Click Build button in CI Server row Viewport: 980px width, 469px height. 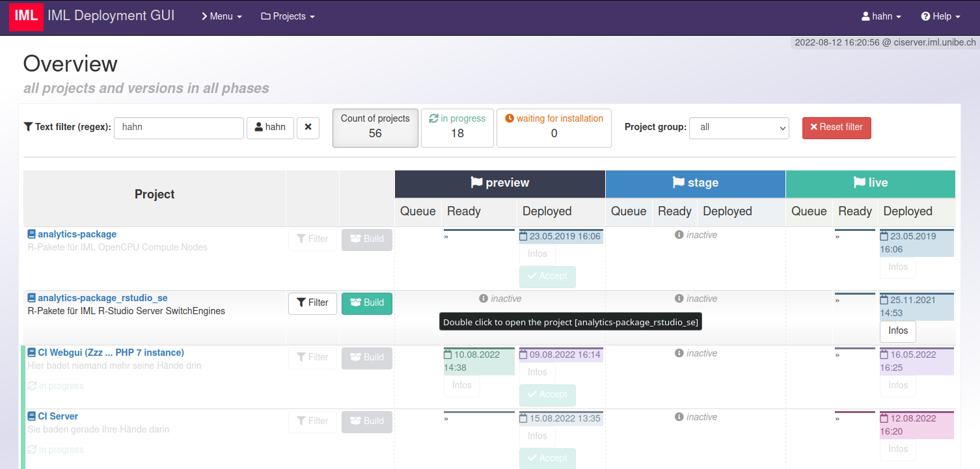(x=367, y=422)
